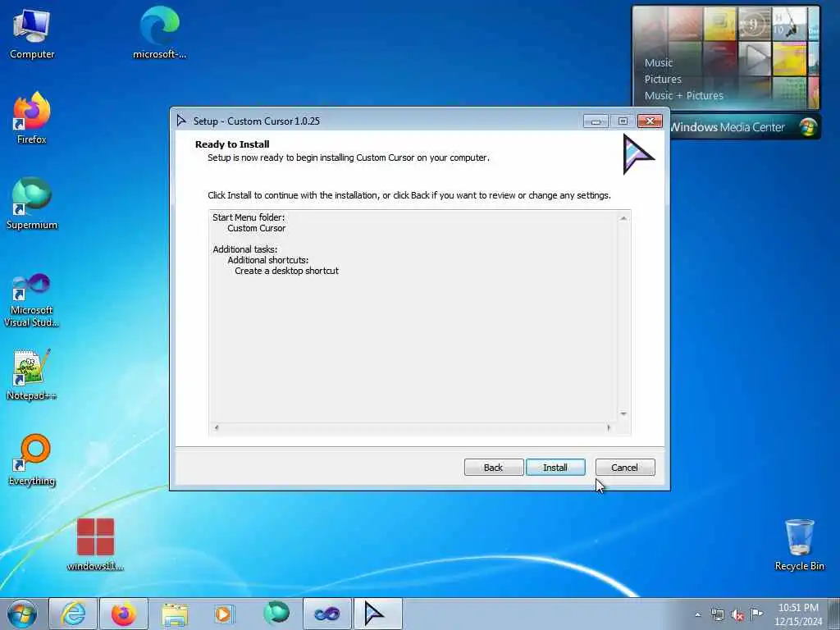The image size is (840, 630).
Task: Minimize the Setup window
Action: tap(596, 121)
